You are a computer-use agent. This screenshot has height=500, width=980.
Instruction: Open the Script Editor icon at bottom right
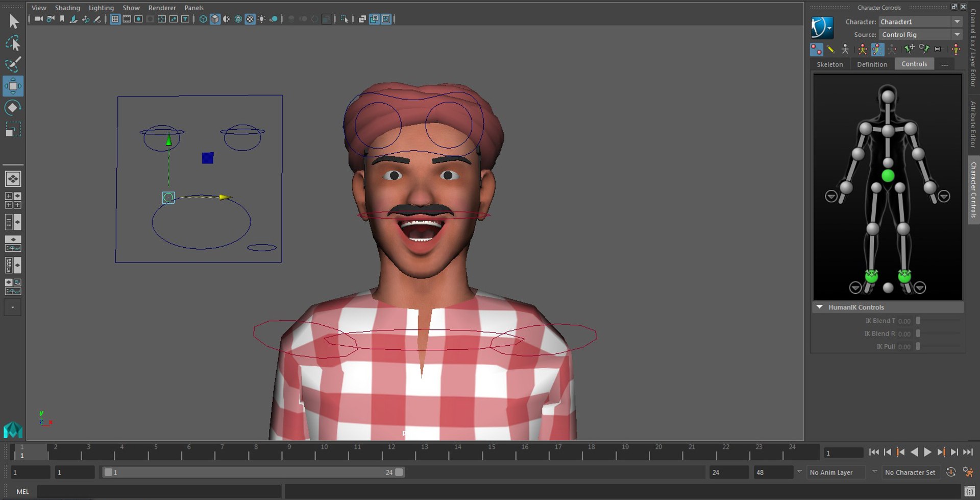click(x=969, y=491)
